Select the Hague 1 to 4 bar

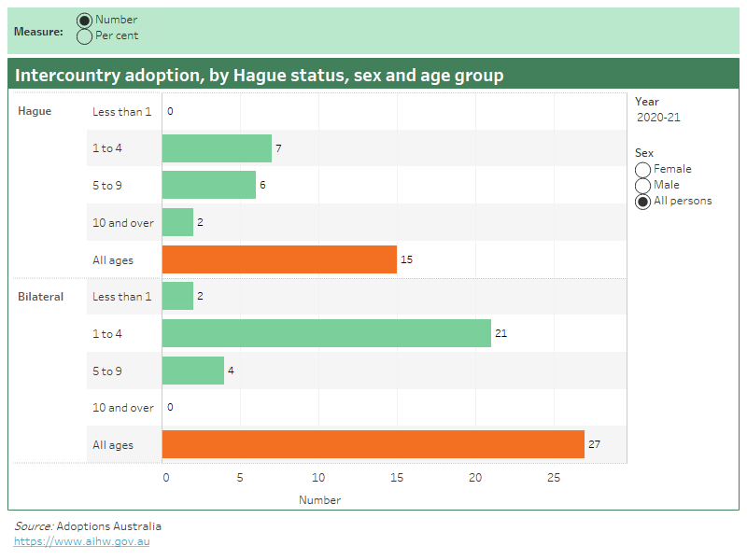tap(215, 147)
